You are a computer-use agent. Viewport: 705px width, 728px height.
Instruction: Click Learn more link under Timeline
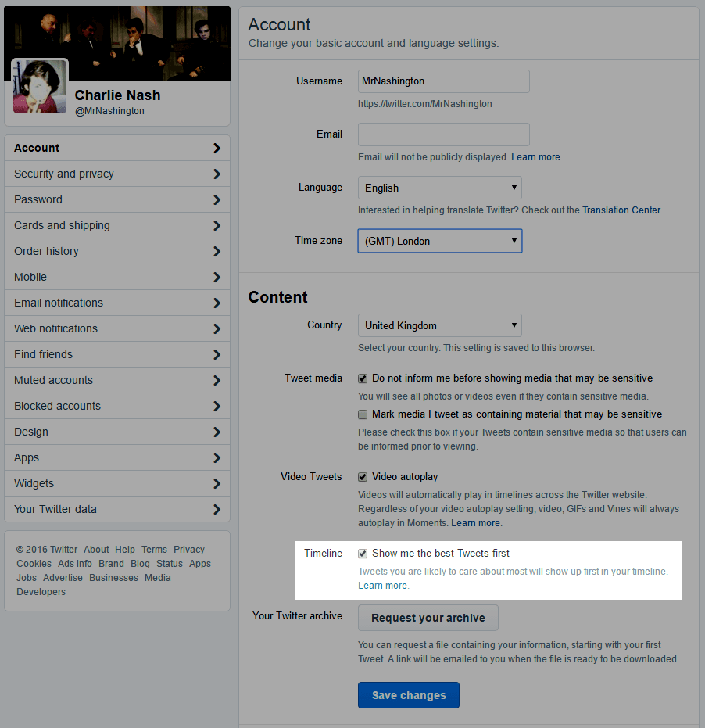coord(382,586)
